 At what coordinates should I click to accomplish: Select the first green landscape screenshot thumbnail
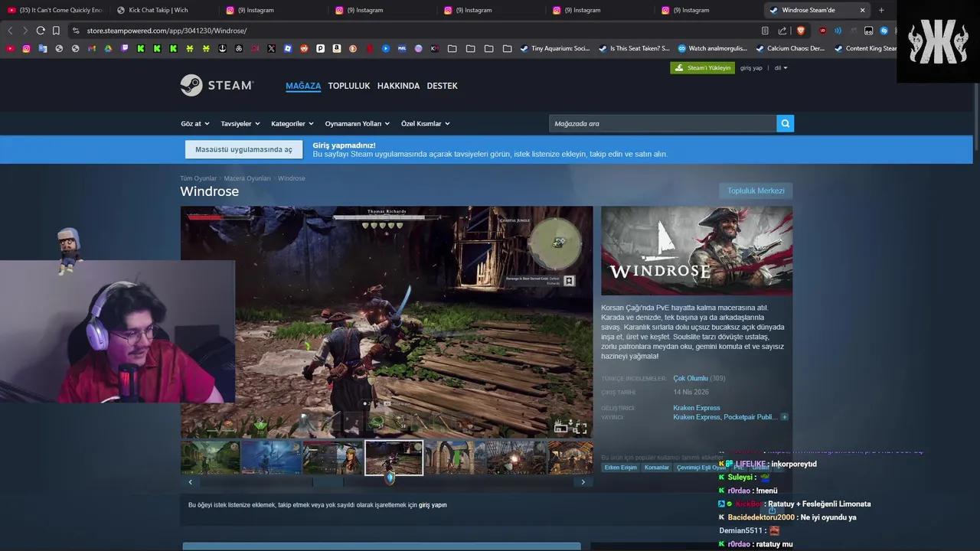pyautogui.click(x=211, y=458)
